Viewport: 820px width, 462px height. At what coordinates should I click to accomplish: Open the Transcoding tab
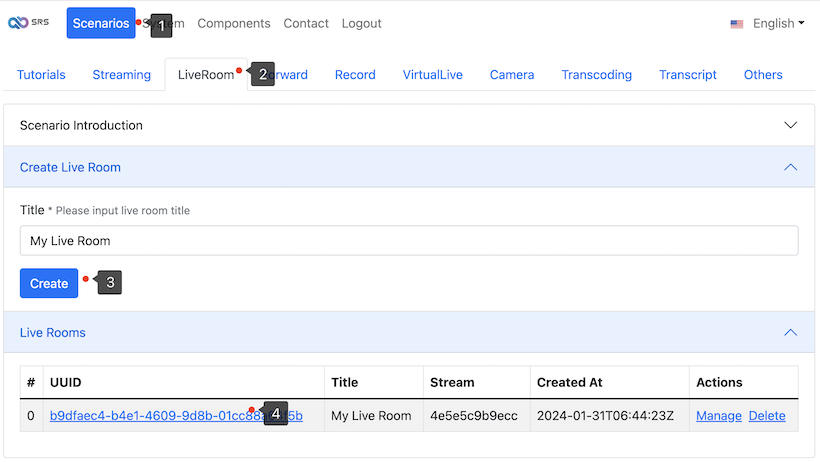(x=596, y=75)
